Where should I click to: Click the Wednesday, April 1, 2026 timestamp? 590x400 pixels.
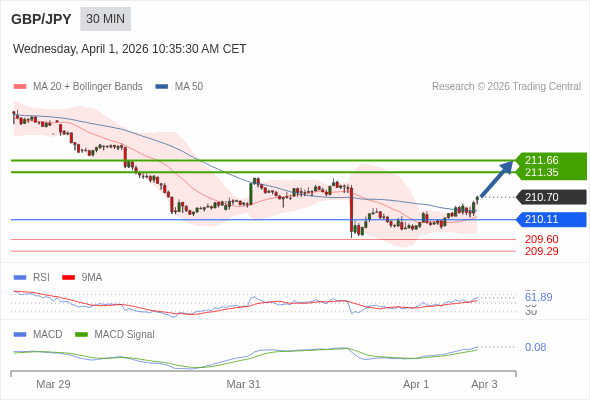point(129,49)
